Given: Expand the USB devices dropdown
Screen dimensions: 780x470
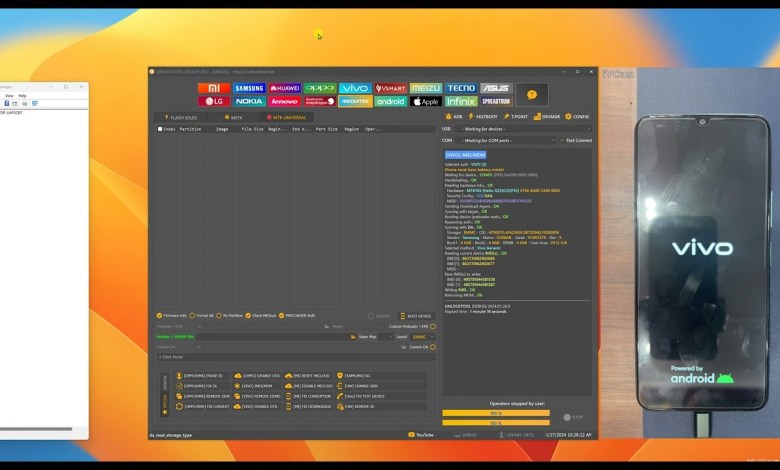Looking at the screenshot, I should (524, 129).
